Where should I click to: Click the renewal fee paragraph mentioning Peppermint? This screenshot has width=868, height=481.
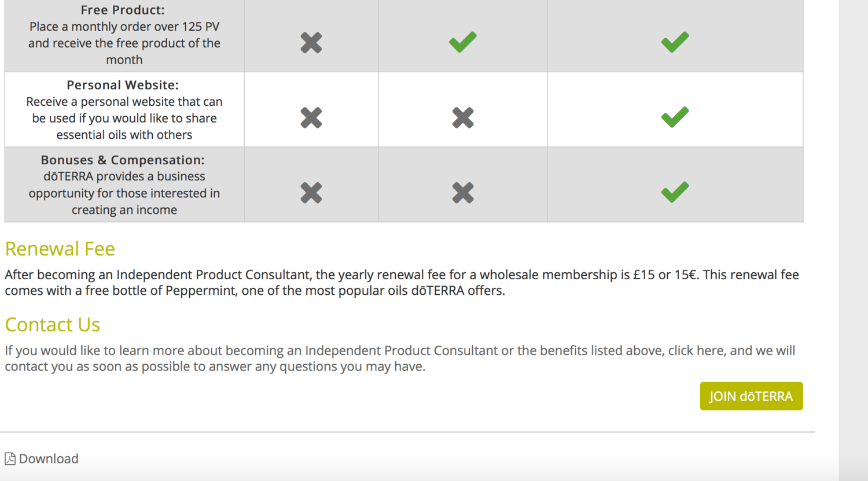tap(402, 282)
